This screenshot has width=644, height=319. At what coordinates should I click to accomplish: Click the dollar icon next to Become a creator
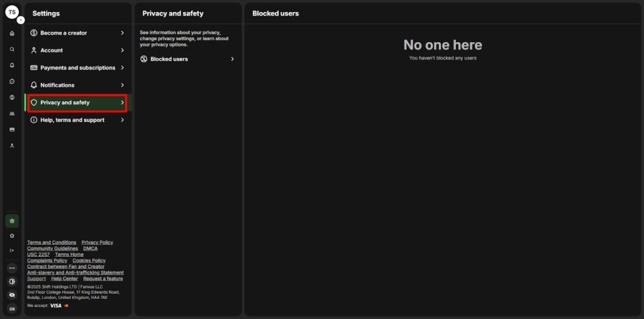pyautogui.click(x=34, y=33)
